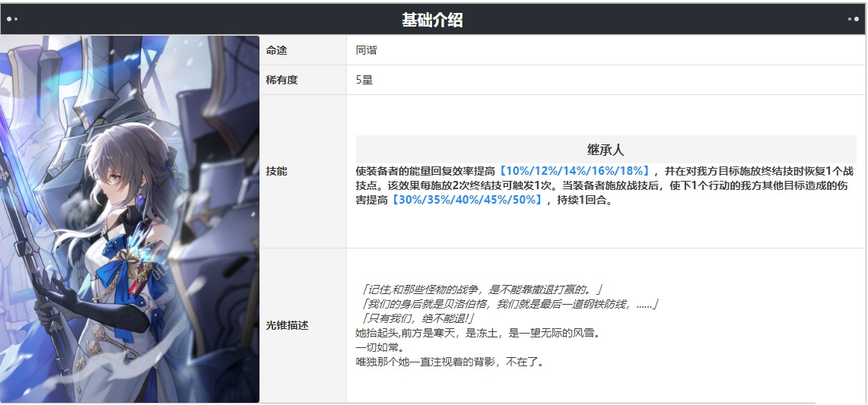Click the 继承人 skill name heading
Viewport: 868px width, 405px height.
(x=606, y=150)
